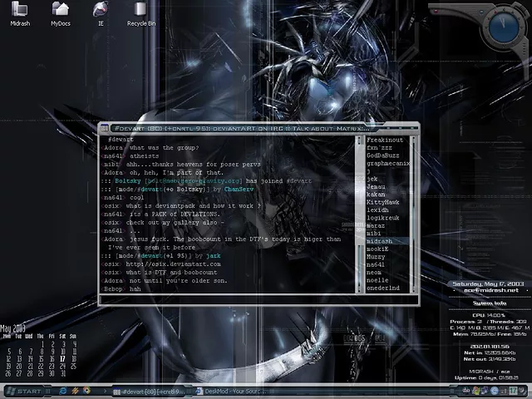Select user noelle in nick list
Screen dimensions: 532x399
click(377, 280)
